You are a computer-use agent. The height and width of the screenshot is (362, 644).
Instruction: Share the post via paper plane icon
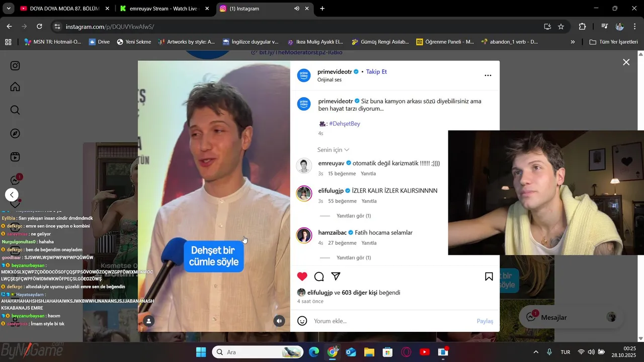336,277
